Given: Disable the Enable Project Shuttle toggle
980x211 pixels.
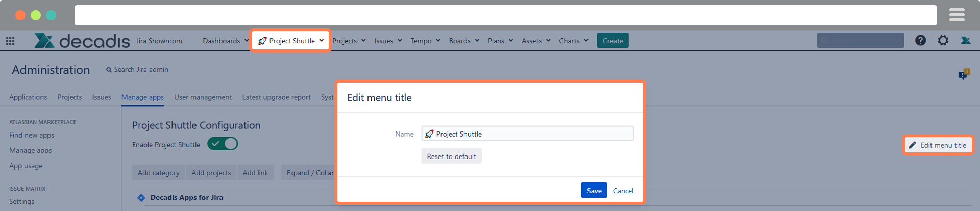Looking at the screenshot, I should click(223, 144).
